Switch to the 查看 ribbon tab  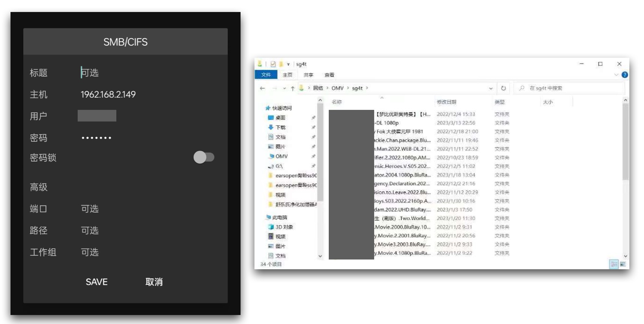[330, 75]
